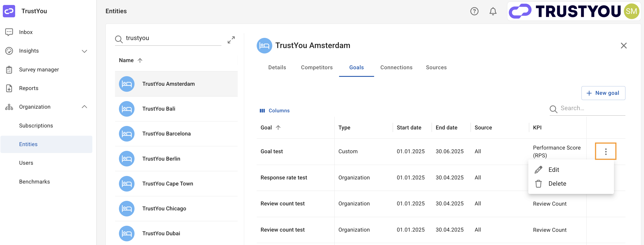Click the Reports download icon
This screenshot has height=245, width=644.
(x=9, y=88)
